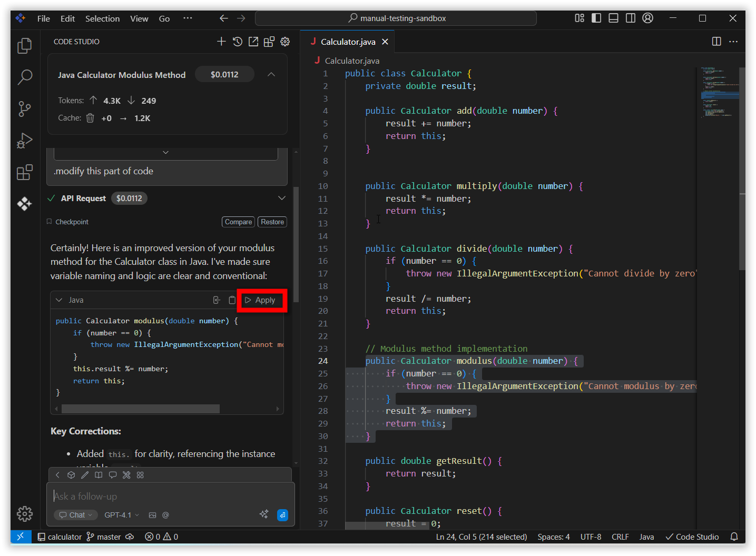Open the GPT-4.1 model dropdown
The height and width of the screenshot is (556, 756).
(x=122, y=515)
